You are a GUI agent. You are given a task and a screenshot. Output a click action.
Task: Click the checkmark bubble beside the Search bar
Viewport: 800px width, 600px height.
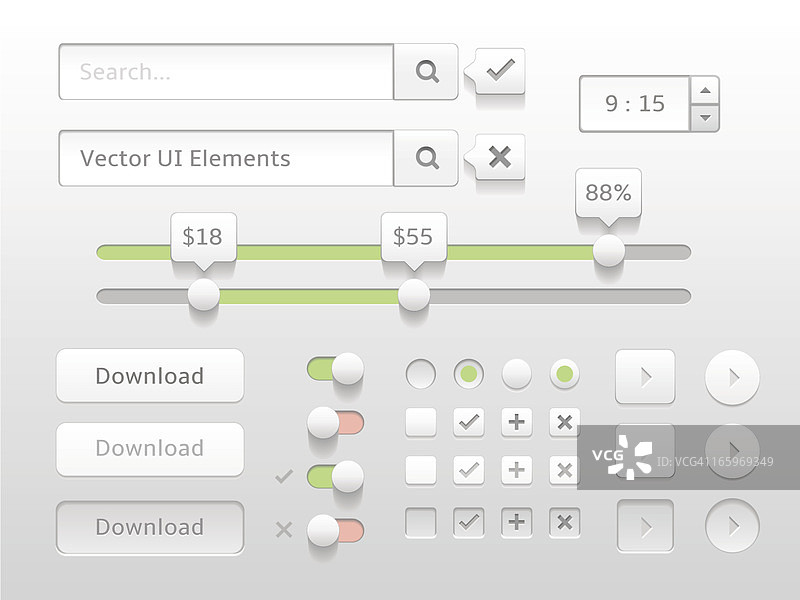point(499,71)
